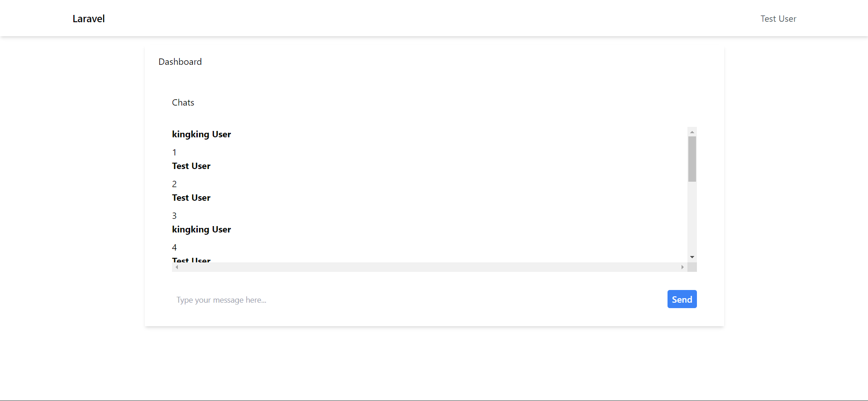Click message text '3' in chat

(x=174, y=216)
